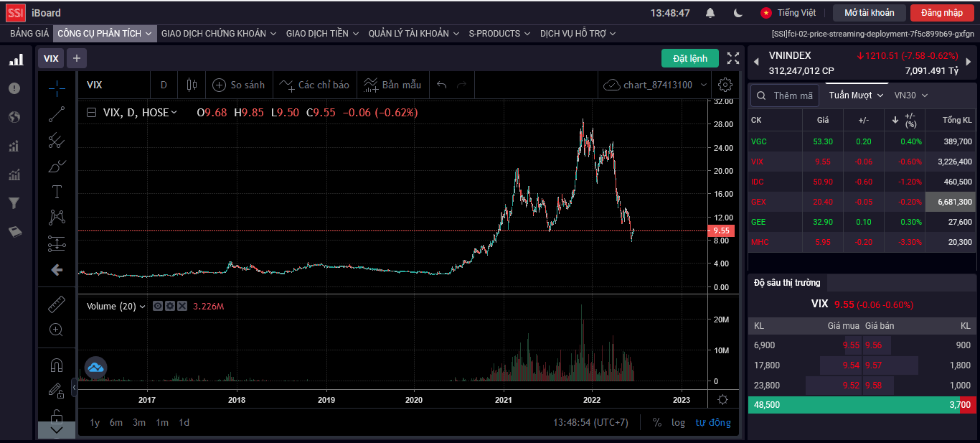Open GIAO DỊCH CHỨNG KHOÁN menu
Viewport: 980px width, 443px height.
pos(219,33)
